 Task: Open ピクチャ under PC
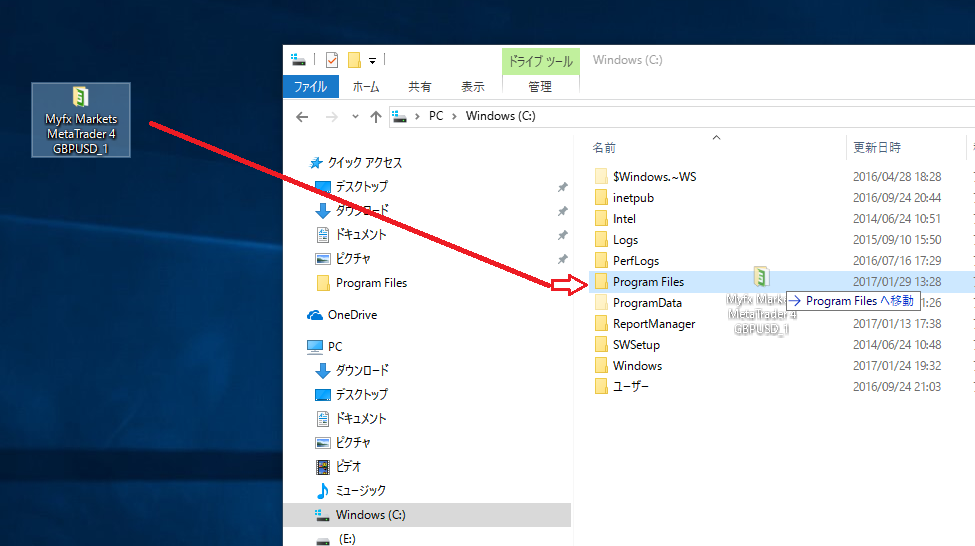pyautogui.click(x=353, y=443)
